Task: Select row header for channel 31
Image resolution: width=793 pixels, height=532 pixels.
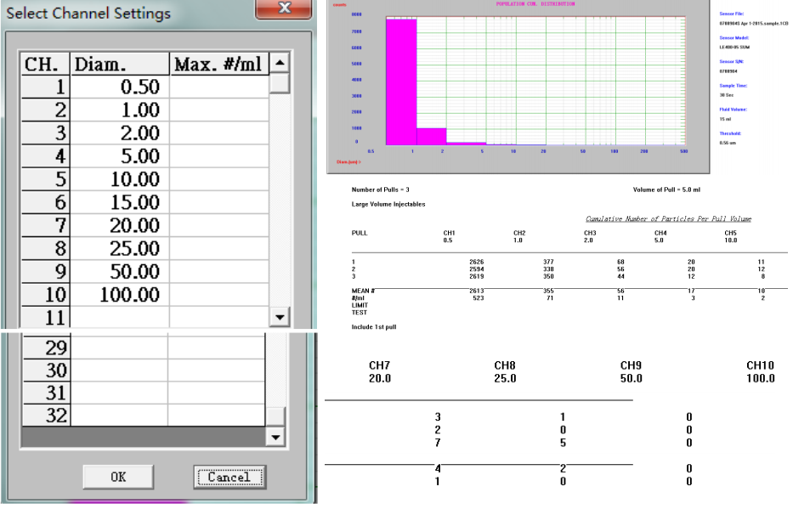Action: [x=47, y=393]
